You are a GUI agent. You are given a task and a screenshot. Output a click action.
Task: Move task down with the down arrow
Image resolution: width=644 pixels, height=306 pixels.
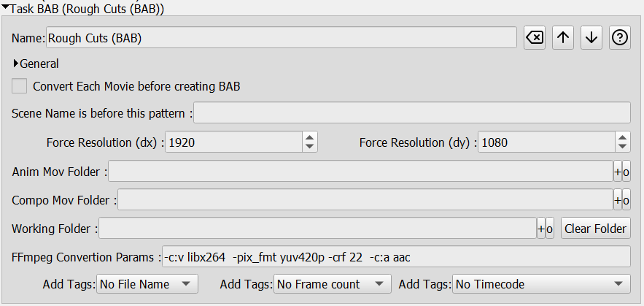click(x=591, y=38)
